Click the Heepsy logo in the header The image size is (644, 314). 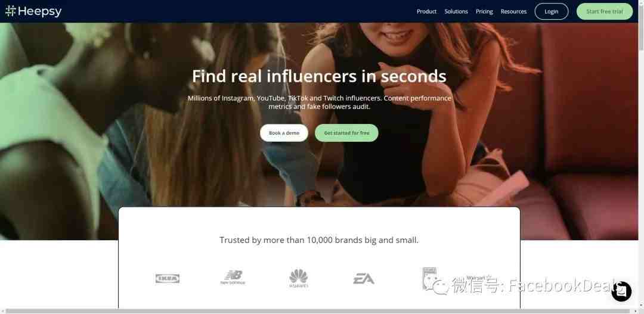click(x=33, y=11)
